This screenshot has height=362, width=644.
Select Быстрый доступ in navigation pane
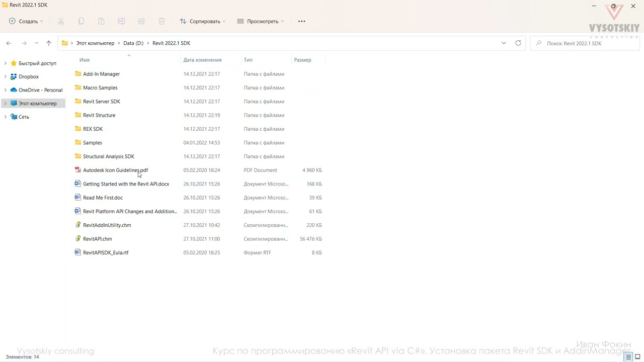pyautogui.click(x=37, y=63)
